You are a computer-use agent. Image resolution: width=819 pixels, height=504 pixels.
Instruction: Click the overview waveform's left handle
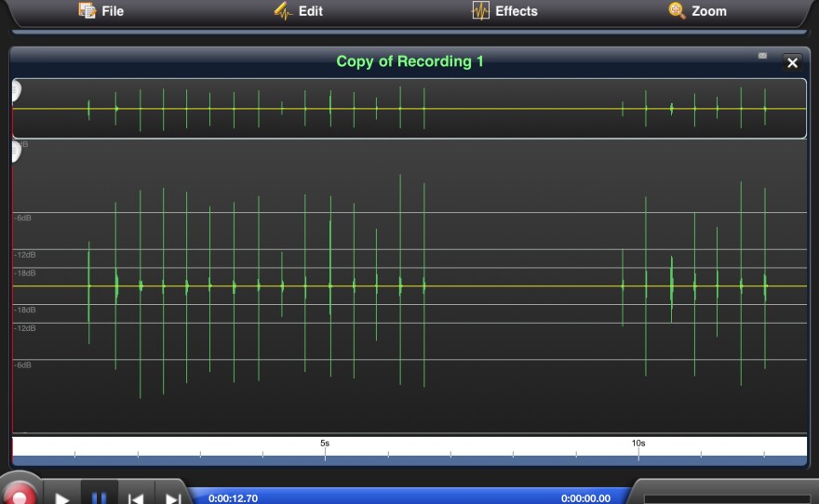[16, 91]
